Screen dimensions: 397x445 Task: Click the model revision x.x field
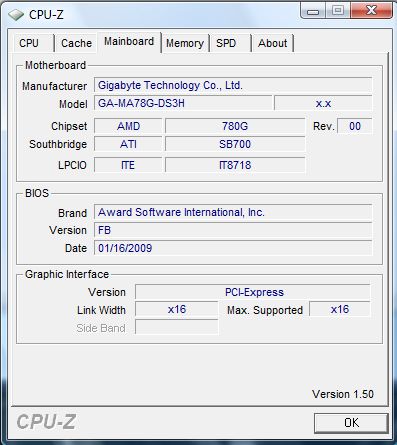click(x=323, y=103)
